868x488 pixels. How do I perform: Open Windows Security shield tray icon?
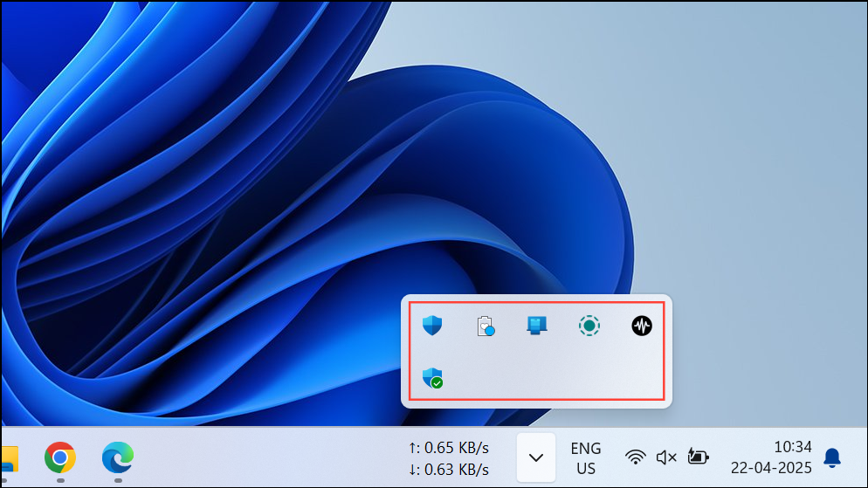[431, 326]
